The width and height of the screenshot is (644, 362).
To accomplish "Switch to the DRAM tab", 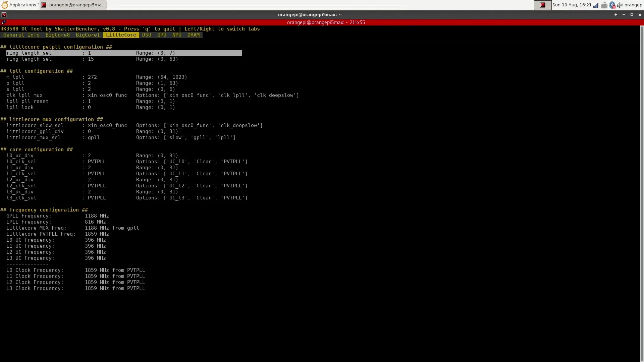I will (193, 35).
